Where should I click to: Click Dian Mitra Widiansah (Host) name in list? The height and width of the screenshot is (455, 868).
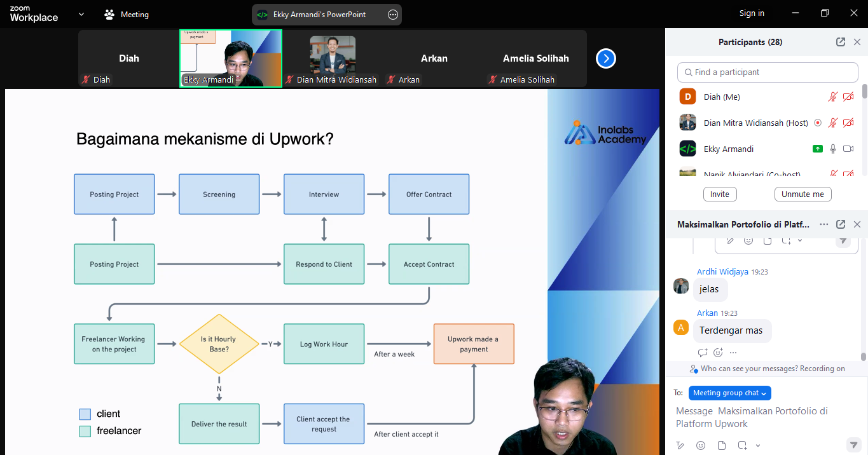[756, 123]
